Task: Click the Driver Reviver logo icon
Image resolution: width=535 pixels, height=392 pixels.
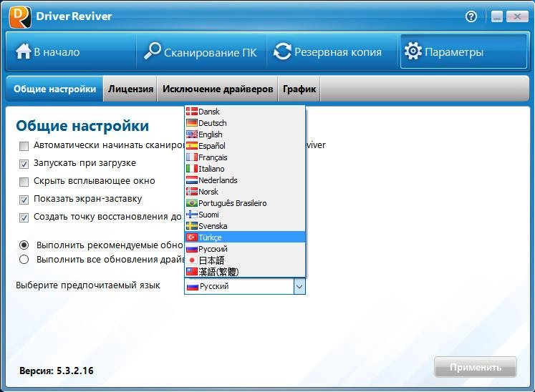Action: click(20, 16)
